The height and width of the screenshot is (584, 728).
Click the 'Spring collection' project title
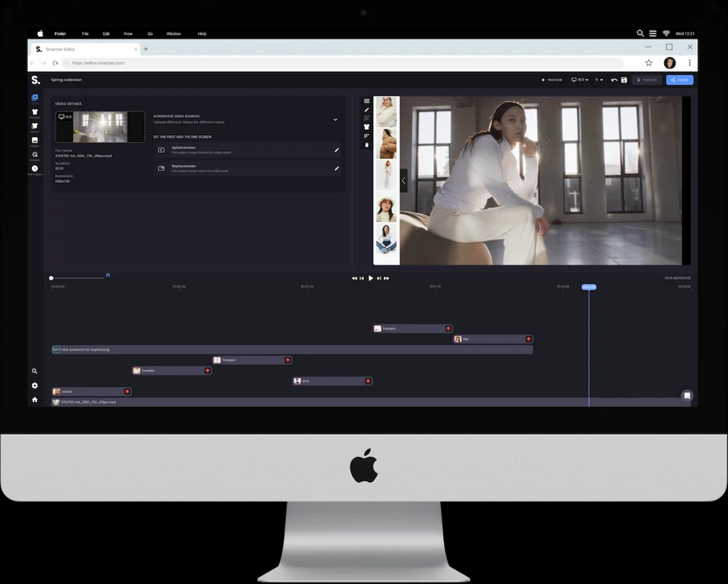(66, 80)
